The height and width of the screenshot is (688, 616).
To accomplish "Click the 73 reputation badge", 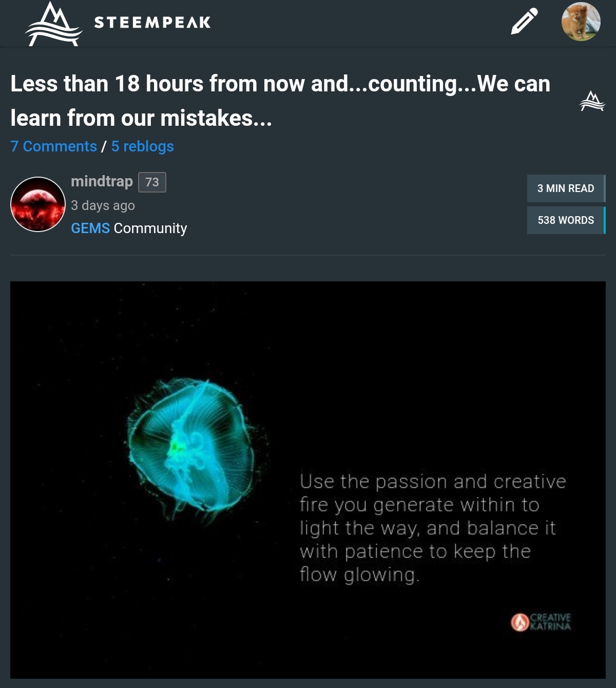I will pyautogui.click(x=152, y=182).
